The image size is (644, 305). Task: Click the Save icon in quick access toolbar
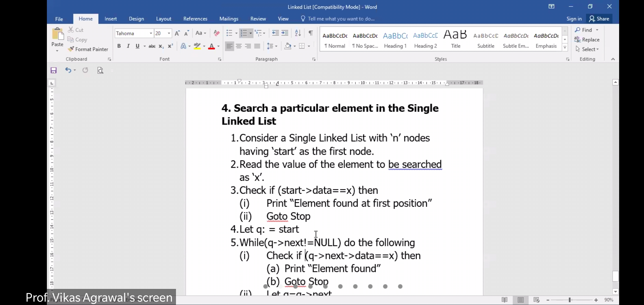(x=54, y=70)
